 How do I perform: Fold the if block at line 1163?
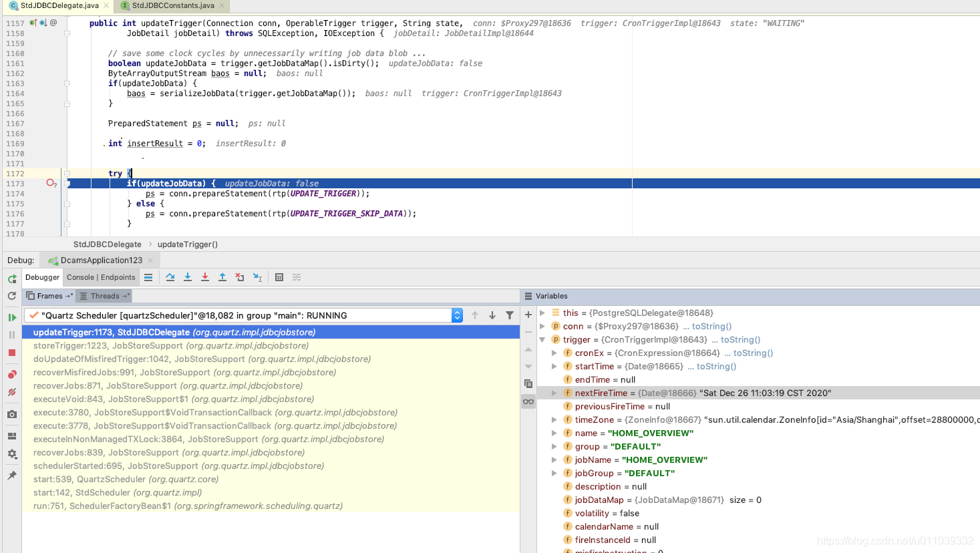(x=67, y=83)
